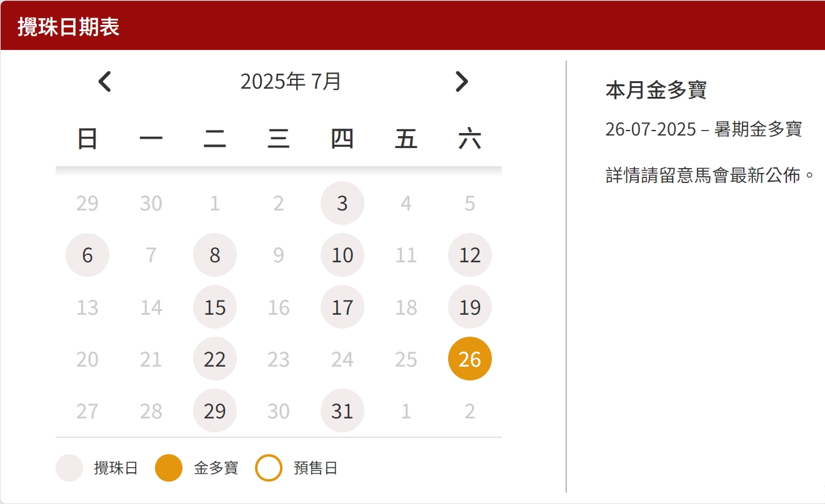Click the 26-07-2025 – 暑期金多寶 entry
This screenshot has width=825, height=504.
704,129
